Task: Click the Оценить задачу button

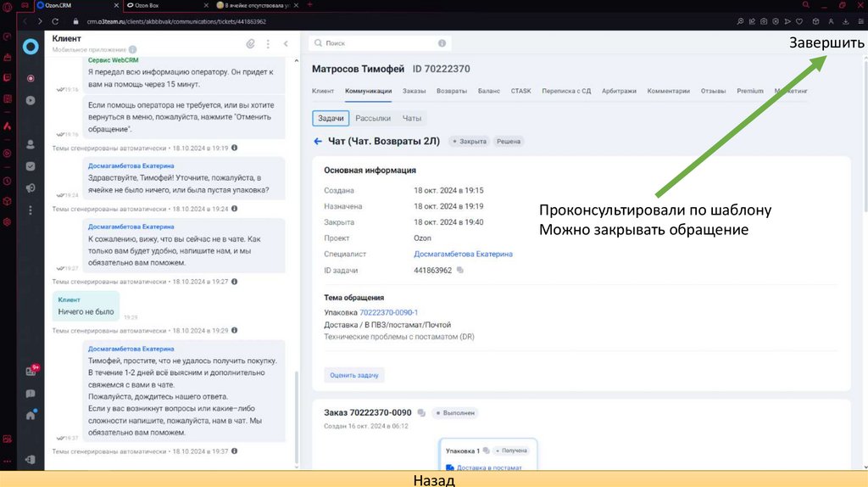Action: (354, 375)
